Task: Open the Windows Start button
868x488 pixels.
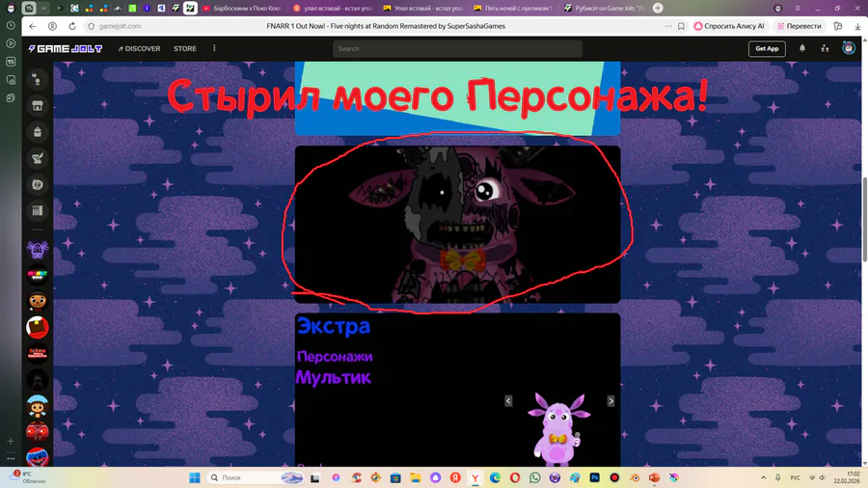Action: [194, 477]
